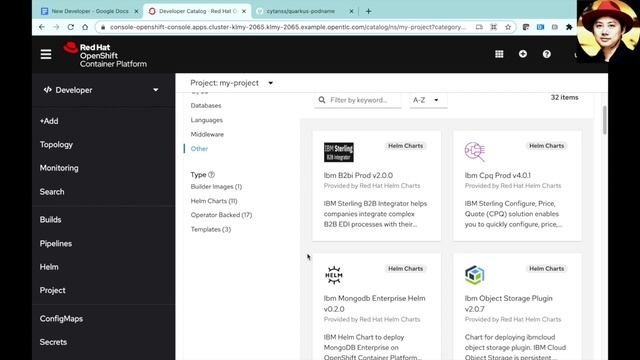The height and width of the screenshot is (360, 640).
Task: Select the Other category
Action: pyautogui.click(x=199, y=149)
